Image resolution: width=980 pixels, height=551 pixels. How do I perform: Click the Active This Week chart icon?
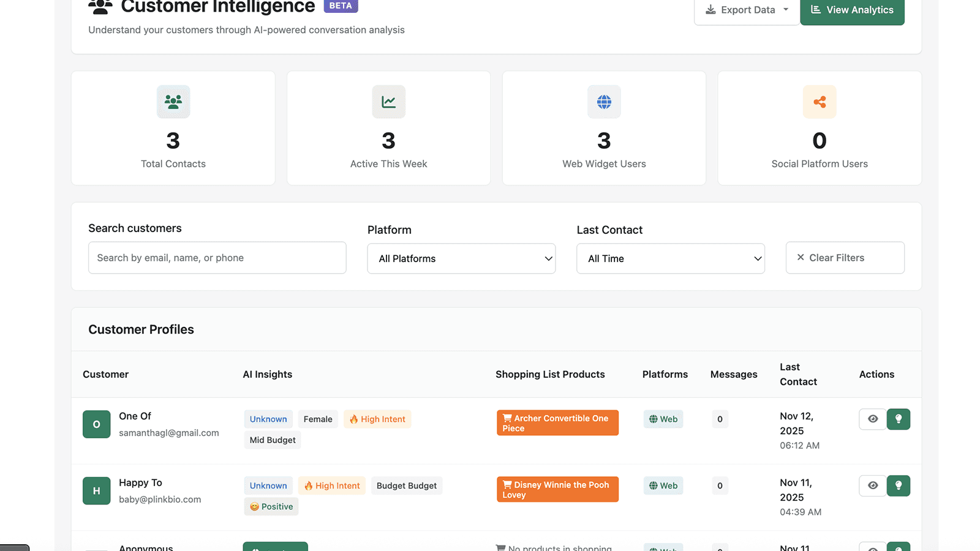click(x=388, y=102)
